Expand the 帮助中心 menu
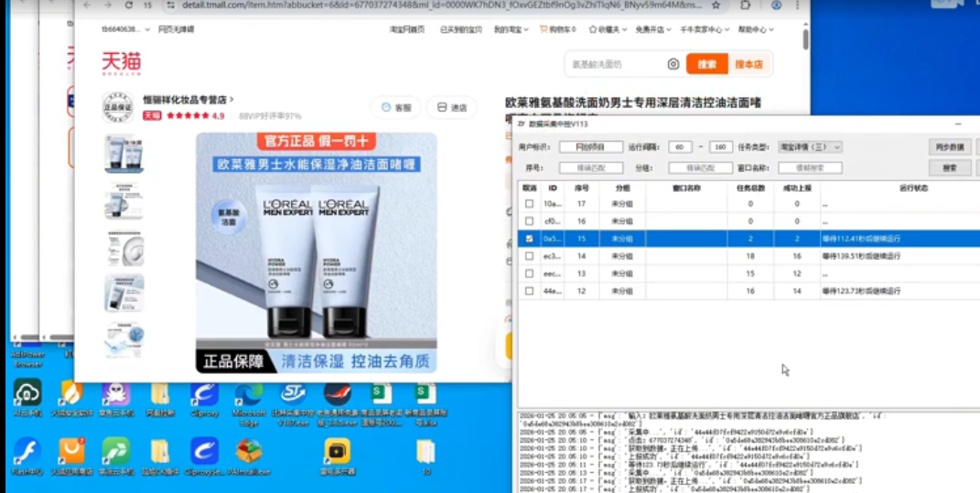Screen dimensions: 980x493 (756, 29)
